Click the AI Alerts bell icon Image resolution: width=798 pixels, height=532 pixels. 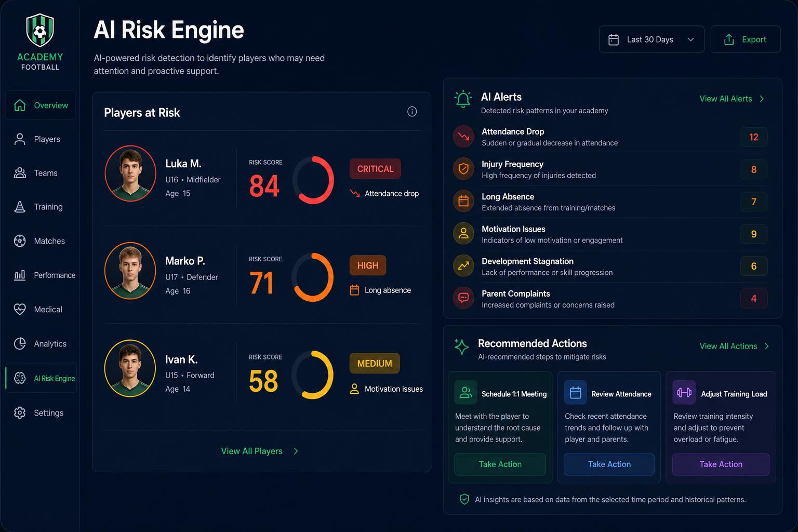point(463,99)
